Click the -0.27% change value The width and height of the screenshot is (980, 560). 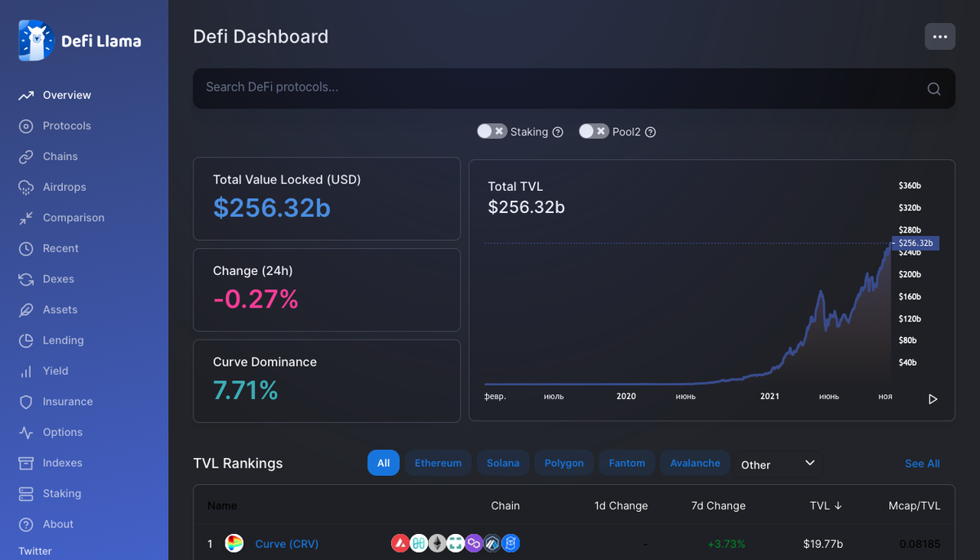point(256,300)
